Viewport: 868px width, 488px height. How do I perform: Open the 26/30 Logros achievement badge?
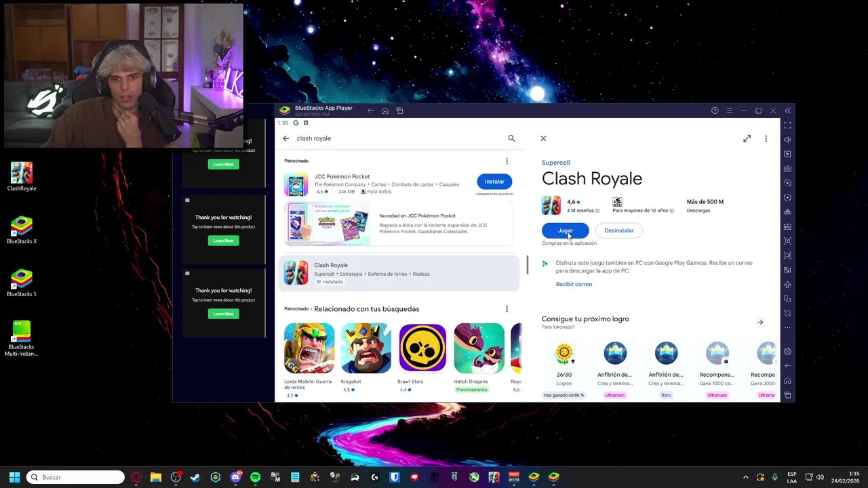coord(564,353)
